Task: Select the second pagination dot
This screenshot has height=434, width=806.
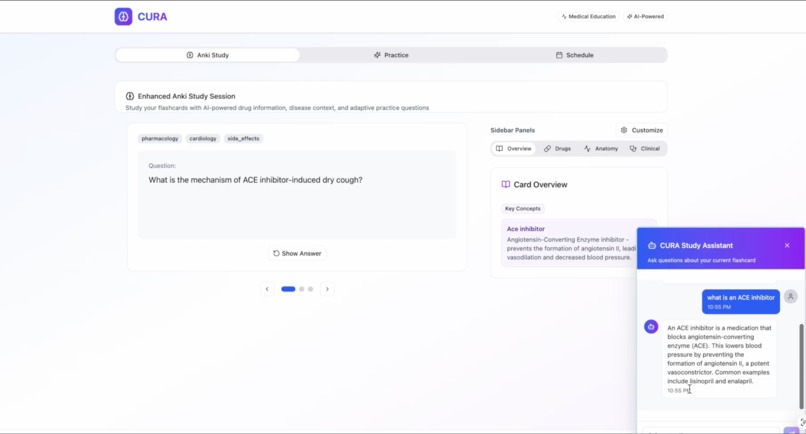Action: [302, 289]
